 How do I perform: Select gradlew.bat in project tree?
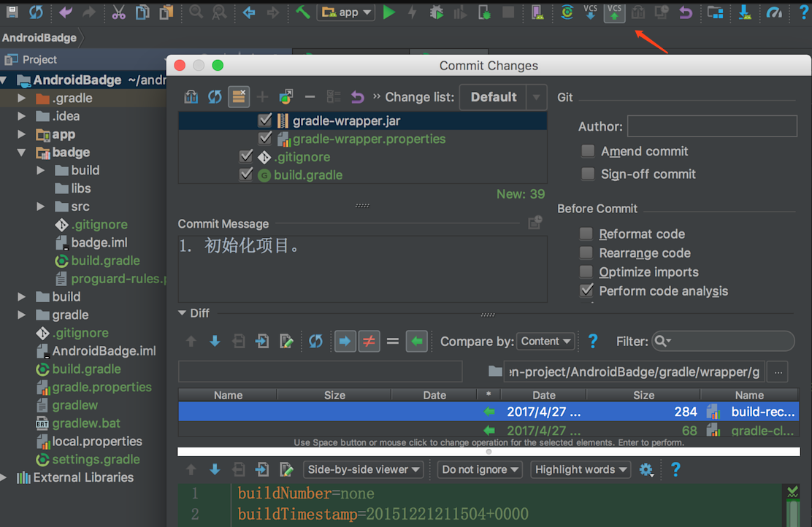pos(86,423)
